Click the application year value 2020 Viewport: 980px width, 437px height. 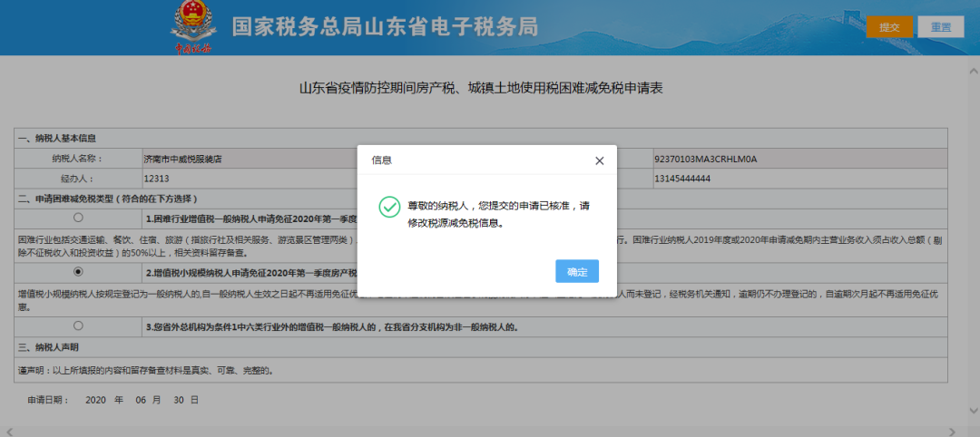[95, 400]
